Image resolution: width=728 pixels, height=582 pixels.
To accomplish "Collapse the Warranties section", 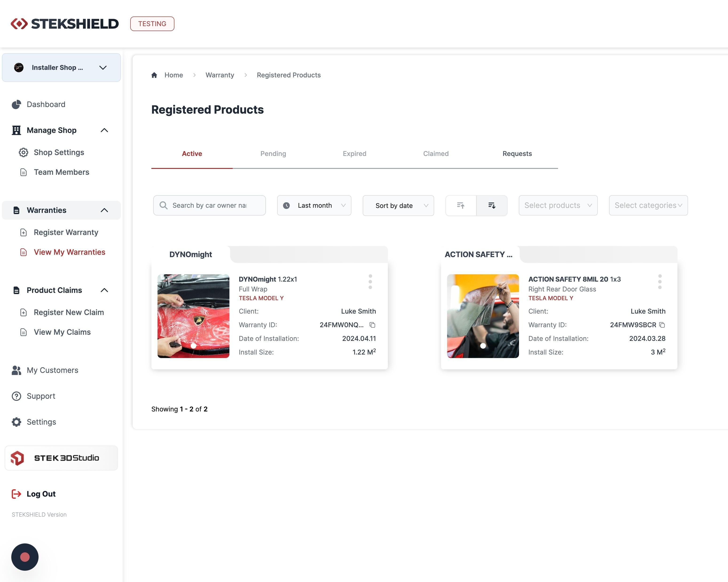I will point(104,210).
